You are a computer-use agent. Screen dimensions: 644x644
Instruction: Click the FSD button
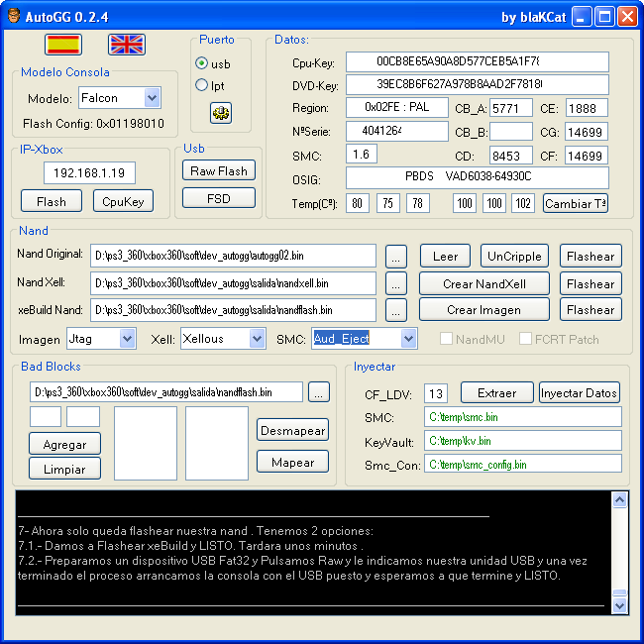pos(219,198)
